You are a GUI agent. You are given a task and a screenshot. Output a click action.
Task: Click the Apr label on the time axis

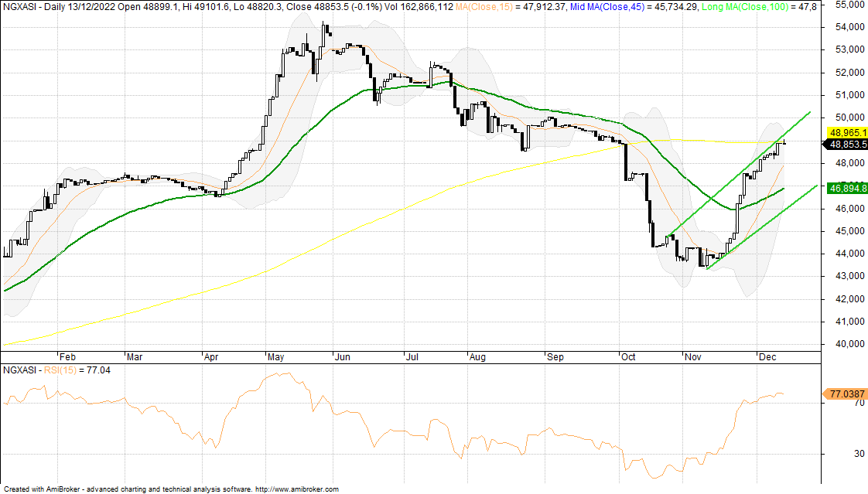[211, 357]
